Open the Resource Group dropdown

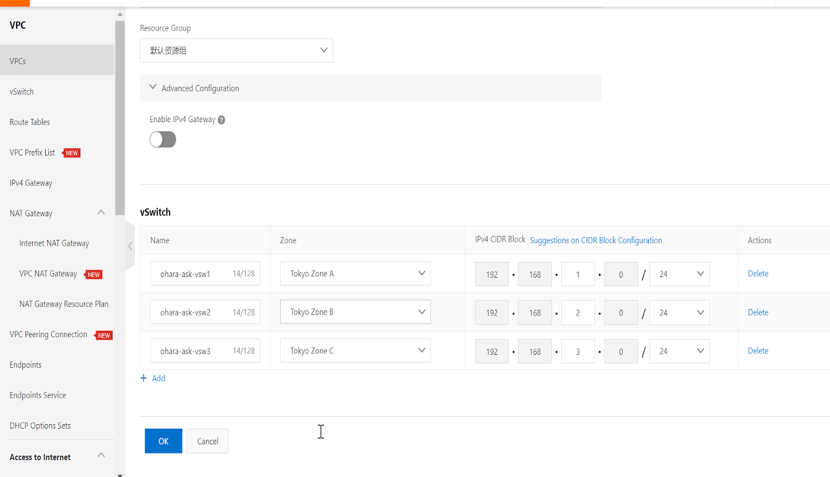point(236,50)
